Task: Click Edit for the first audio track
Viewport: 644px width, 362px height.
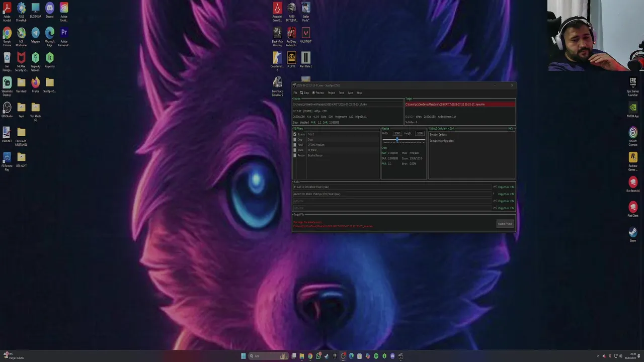Action: (x=512, y=187)
